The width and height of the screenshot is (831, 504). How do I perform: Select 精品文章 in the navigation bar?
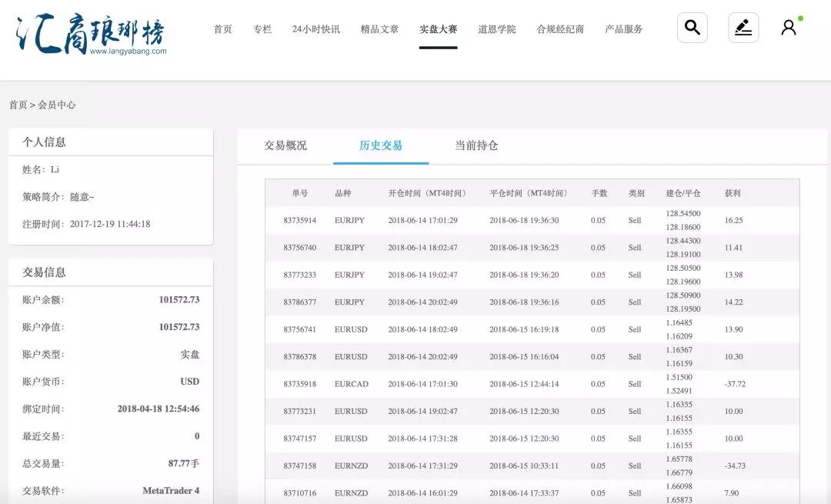pyautogui.click(x=379, y=29)
